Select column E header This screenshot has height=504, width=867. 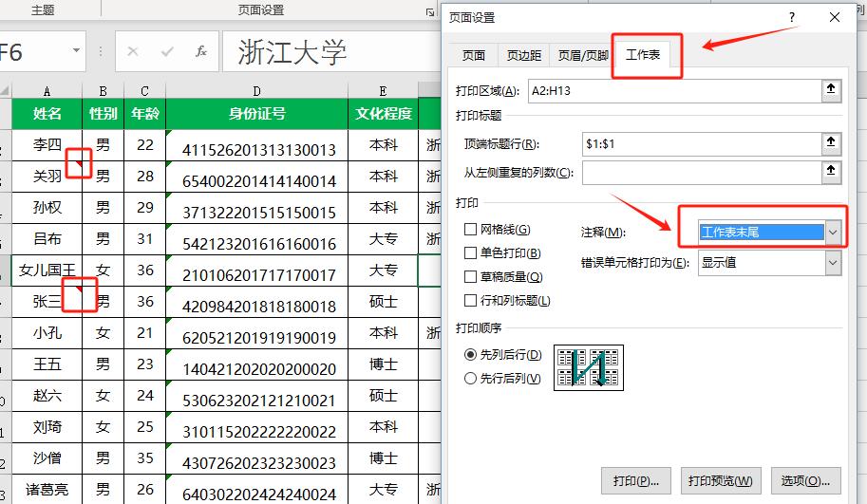tap(383, 91)
